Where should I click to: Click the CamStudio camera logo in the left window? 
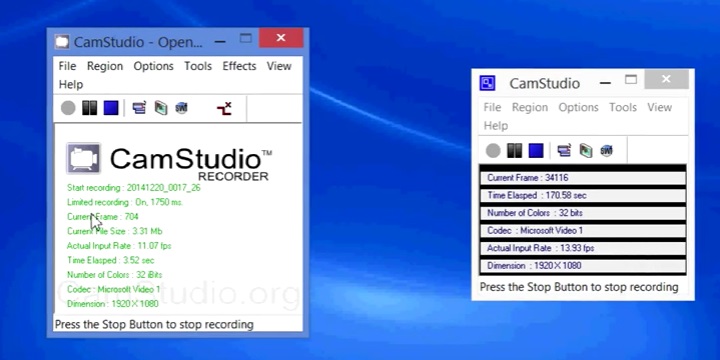[84, 158]
